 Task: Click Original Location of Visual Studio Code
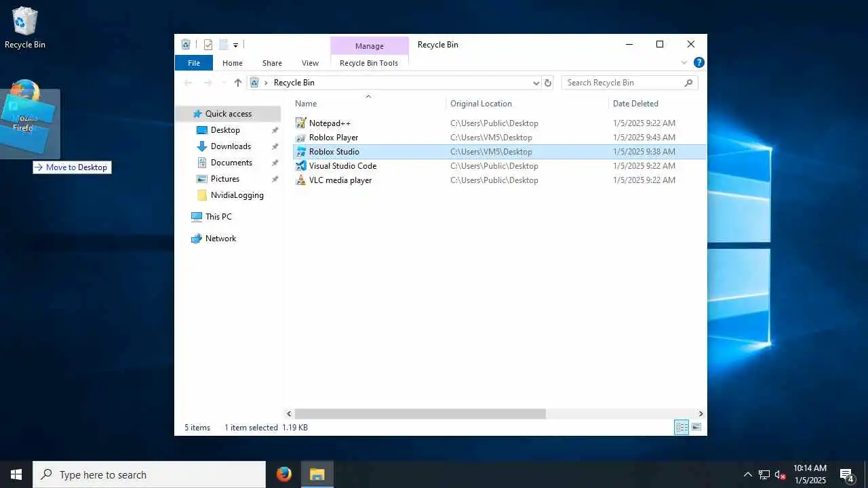coord(494,166)
